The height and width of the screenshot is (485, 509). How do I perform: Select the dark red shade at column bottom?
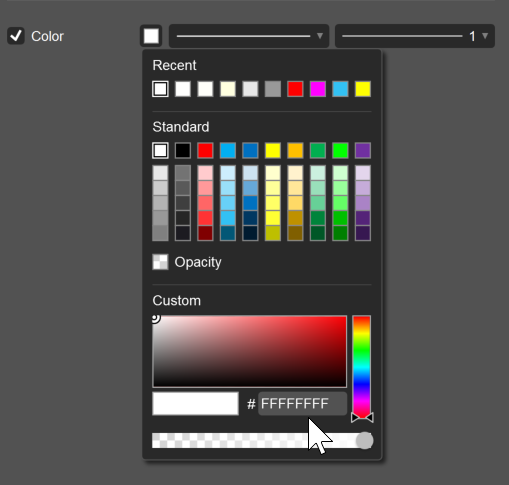pyautogui.click(x=205, y=233)
